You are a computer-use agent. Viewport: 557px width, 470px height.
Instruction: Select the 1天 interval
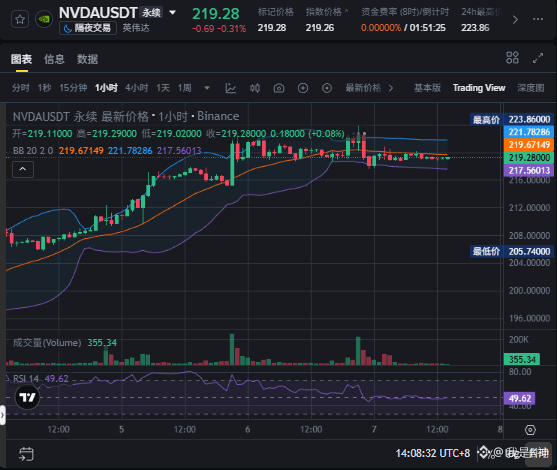[x=163, y=88]
